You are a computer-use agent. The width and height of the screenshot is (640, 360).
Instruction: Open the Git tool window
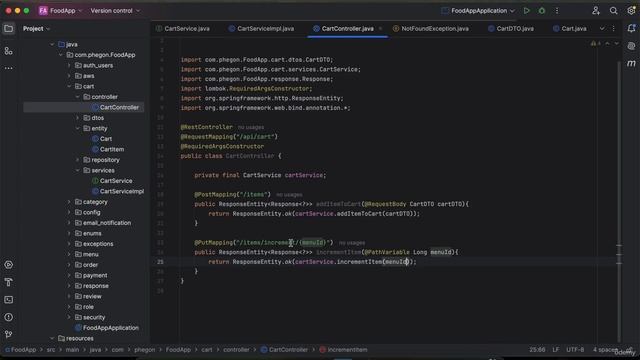(9, 334)
